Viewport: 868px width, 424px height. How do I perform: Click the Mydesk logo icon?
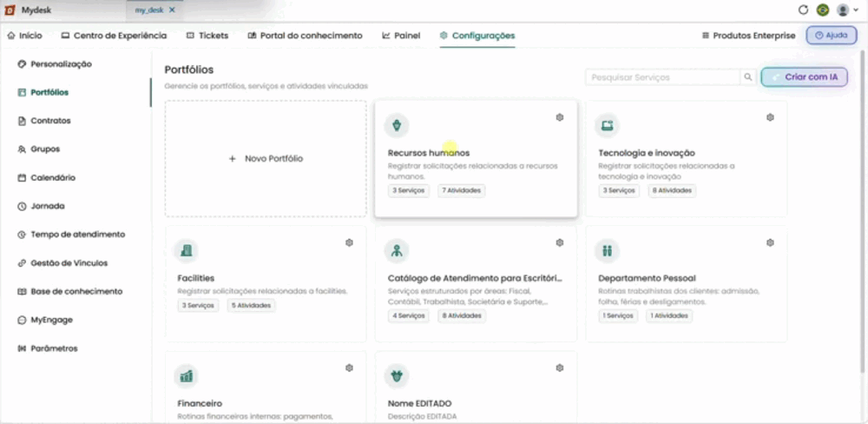10,10
